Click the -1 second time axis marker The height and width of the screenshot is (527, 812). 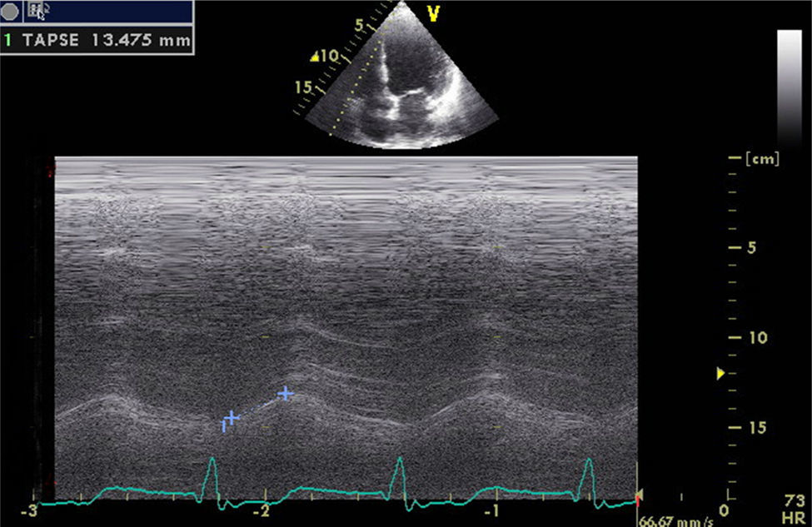click(493, 510)
